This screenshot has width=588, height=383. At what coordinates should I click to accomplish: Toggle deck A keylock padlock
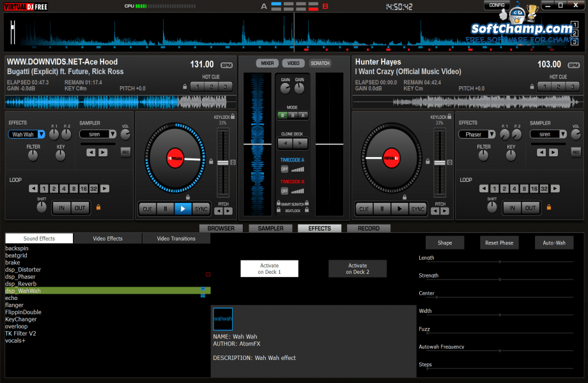coord(233,116)
